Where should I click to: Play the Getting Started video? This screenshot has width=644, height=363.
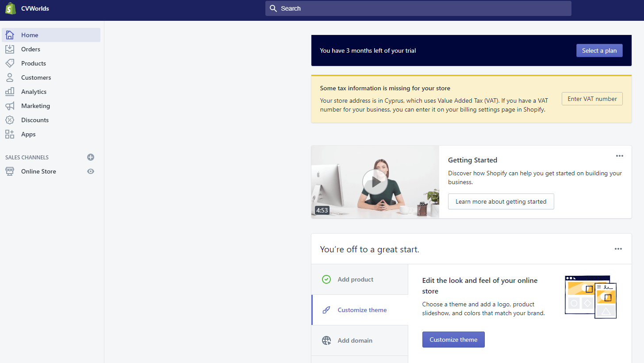[x=375, y=182]
